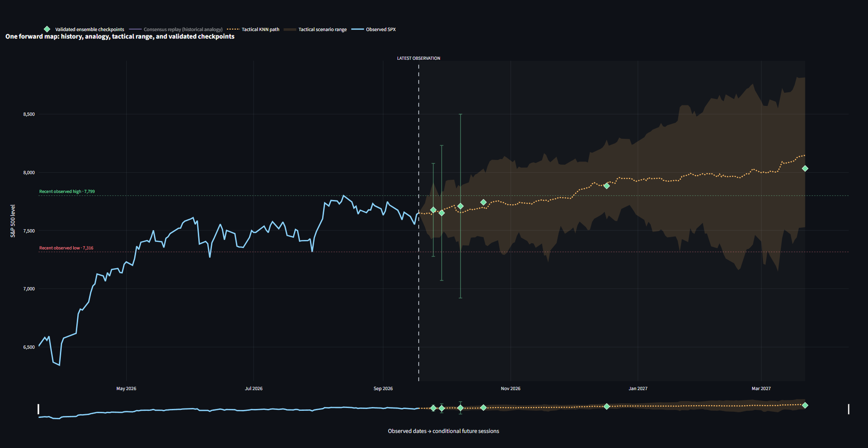Click the range slider right handle
The width and height of the screenshot is (868, 448).
click(x=849, y=409)
